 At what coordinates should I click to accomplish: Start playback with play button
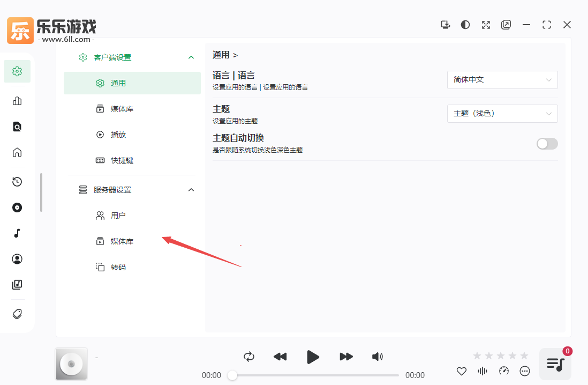tap(313, 357)
